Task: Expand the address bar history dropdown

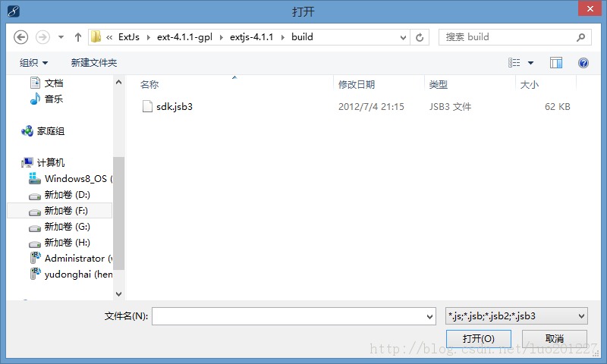Action: click(x=403, y=37)
